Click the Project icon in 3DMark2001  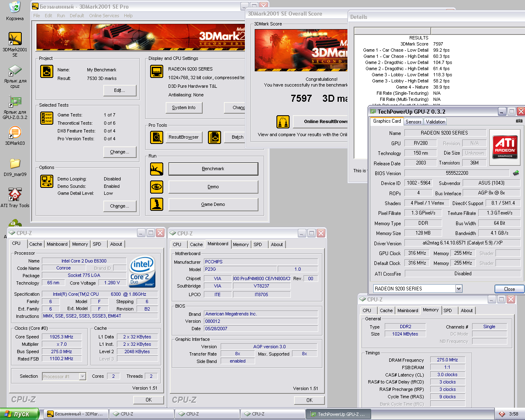[x=47, y=71]
